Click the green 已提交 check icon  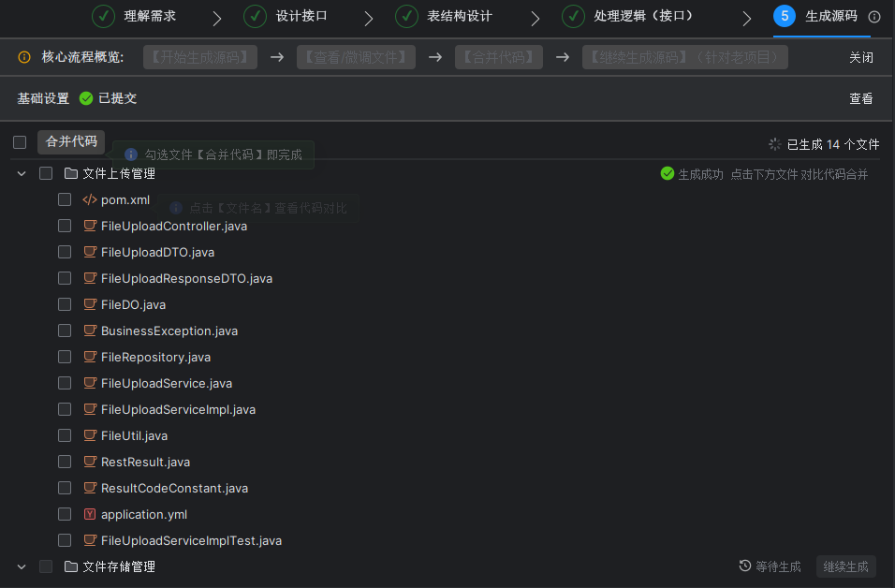coord(86,98)
